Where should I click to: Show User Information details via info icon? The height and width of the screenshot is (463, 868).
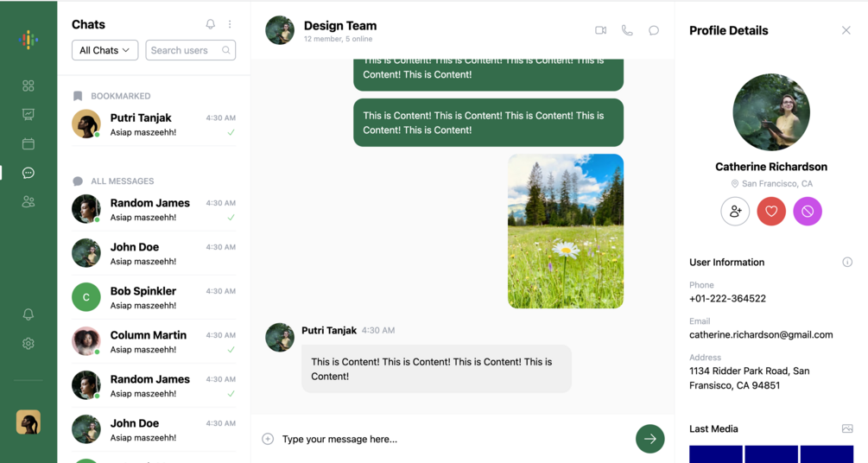847,262
